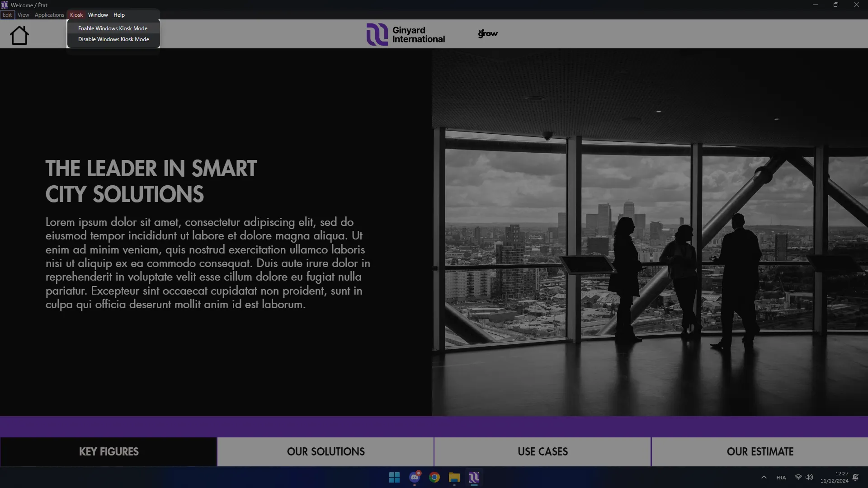Click the Ginyard app taskbar icon
Image resolution: width=868 pixels, height=488 pixels.
(474, 478)
